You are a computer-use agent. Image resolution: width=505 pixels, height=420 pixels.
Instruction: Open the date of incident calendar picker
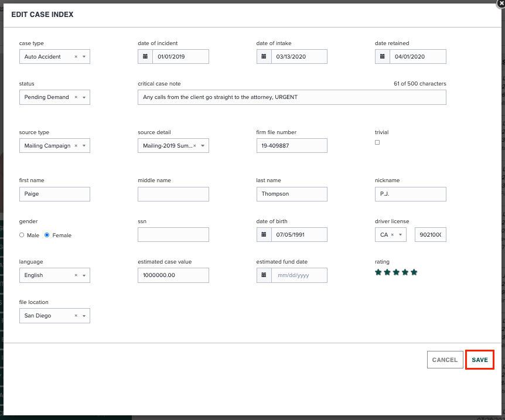[145, 56]
